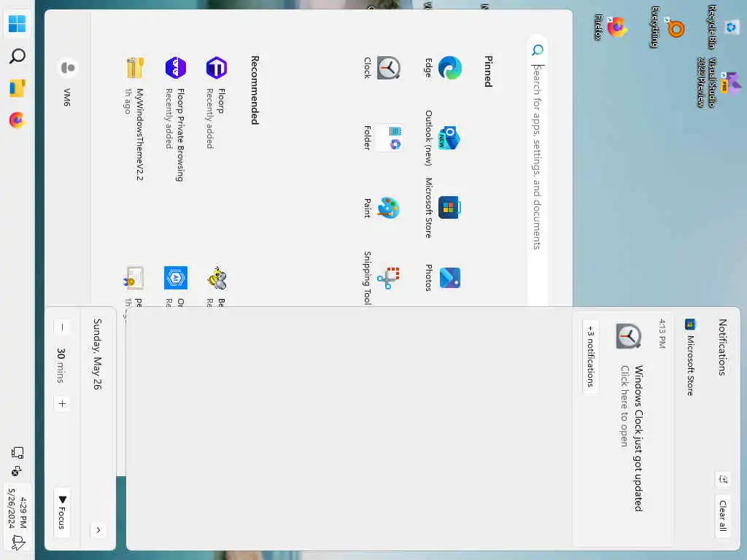Open Photos from pinned apps
This screenshot has height=560, width=747.
pos(443,278)
